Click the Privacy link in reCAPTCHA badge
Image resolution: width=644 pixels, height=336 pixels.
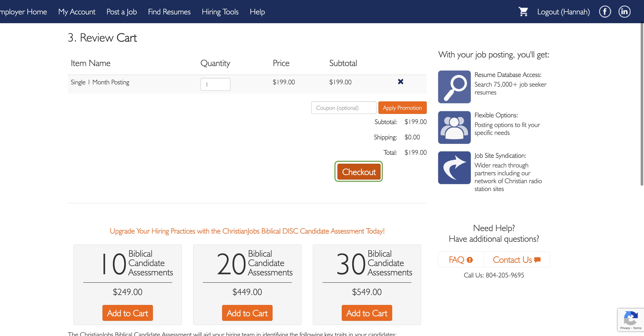[x=625, y=328]
